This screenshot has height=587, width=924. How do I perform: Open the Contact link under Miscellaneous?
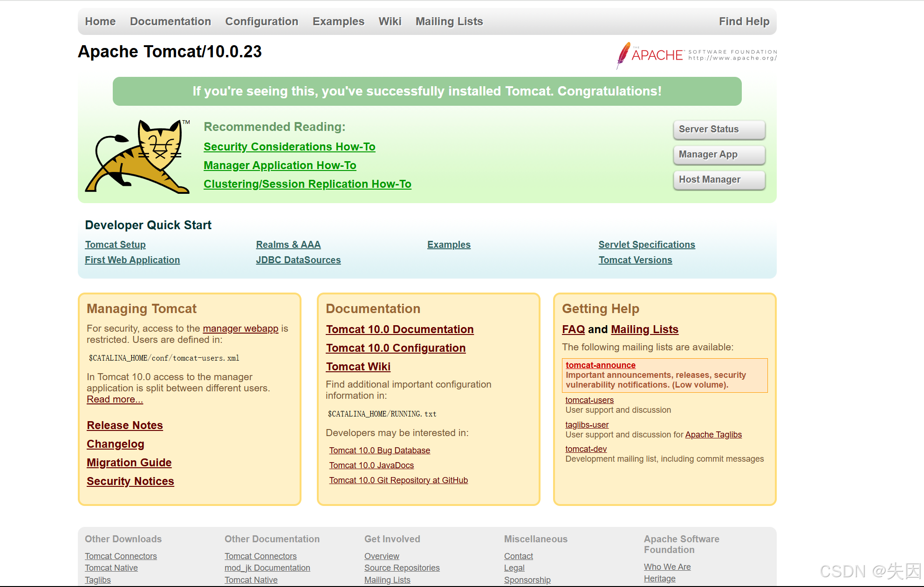[519, 556]
